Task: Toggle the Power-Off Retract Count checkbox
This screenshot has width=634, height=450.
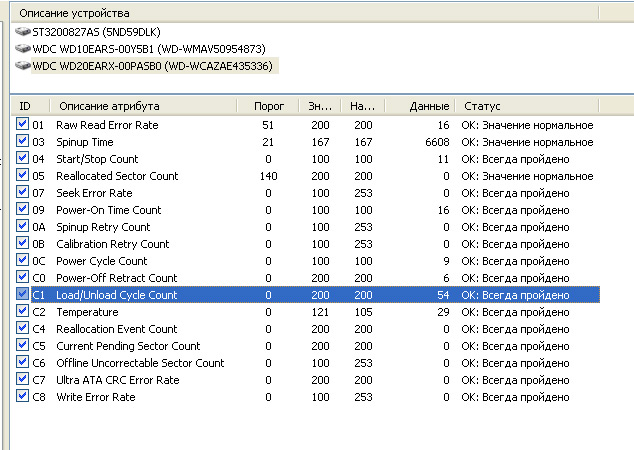Action: click(22, 277)
